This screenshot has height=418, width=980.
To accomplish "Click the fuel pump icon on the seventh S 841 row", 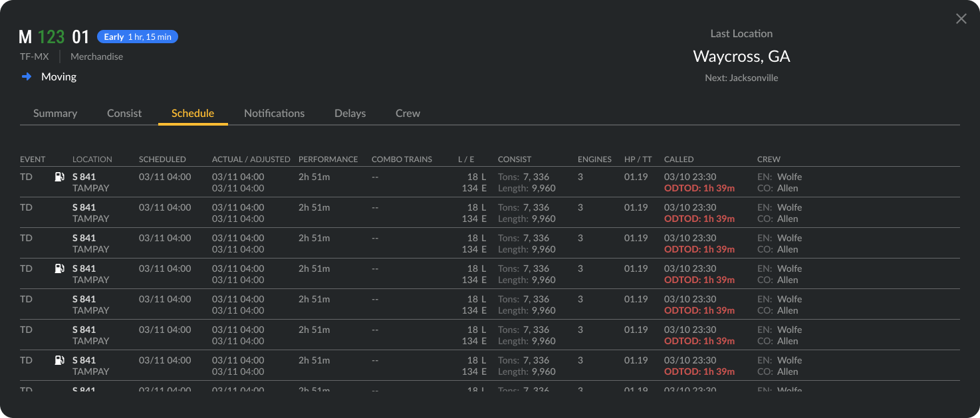I will pos(59,360).
